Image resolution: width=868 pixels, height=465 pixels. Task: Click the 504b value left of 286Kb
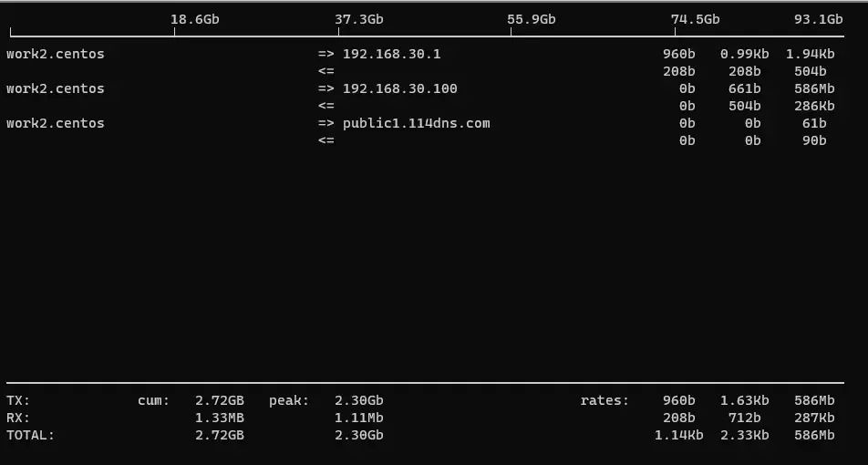point(745,106)
